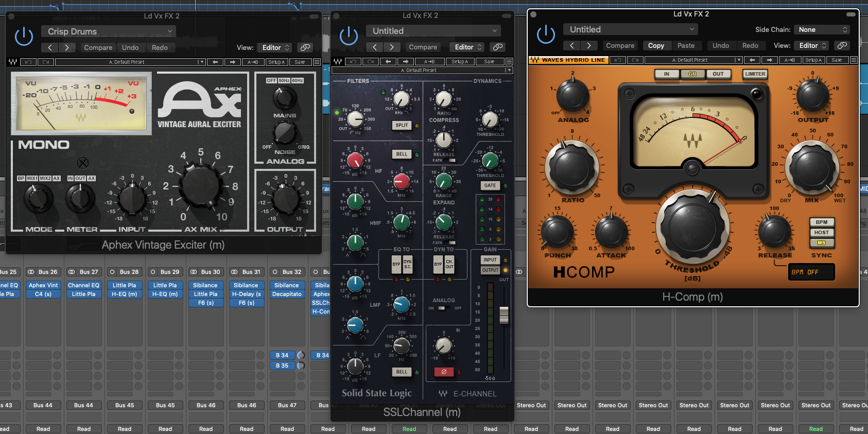
Task: Go to previous preset in H-Comp window
Action: click(x=572, y=45)
